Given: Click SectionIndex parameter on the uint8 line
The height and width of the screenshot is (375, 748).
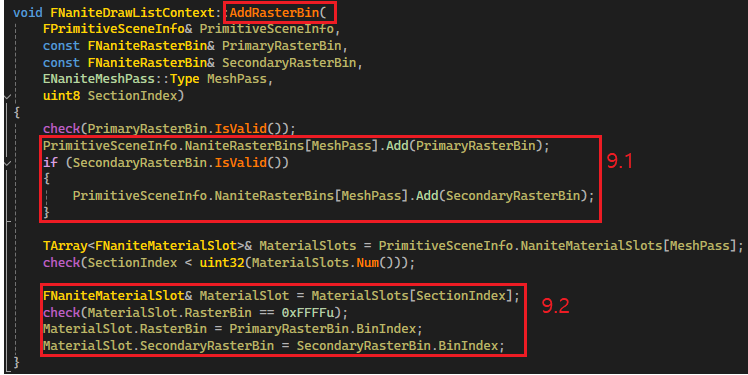Looking at the screenshot, I should pyautogui.click(x=133, y=96).
